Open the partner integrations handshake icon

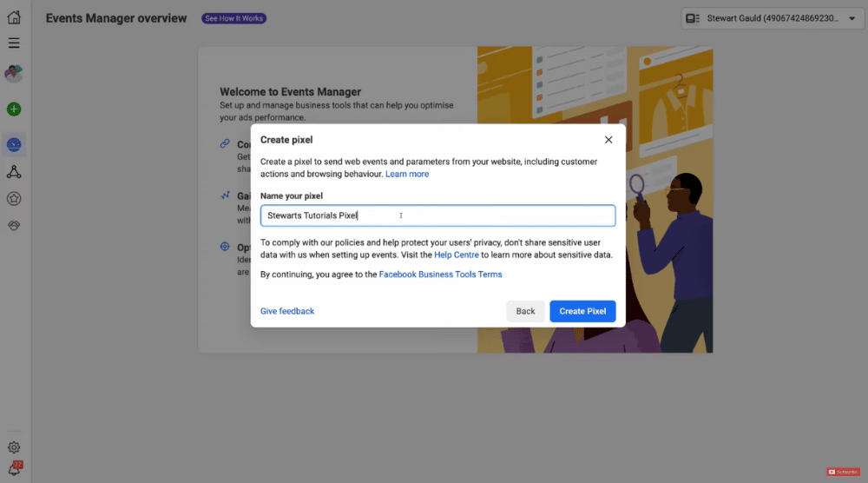tap(14, 226)
